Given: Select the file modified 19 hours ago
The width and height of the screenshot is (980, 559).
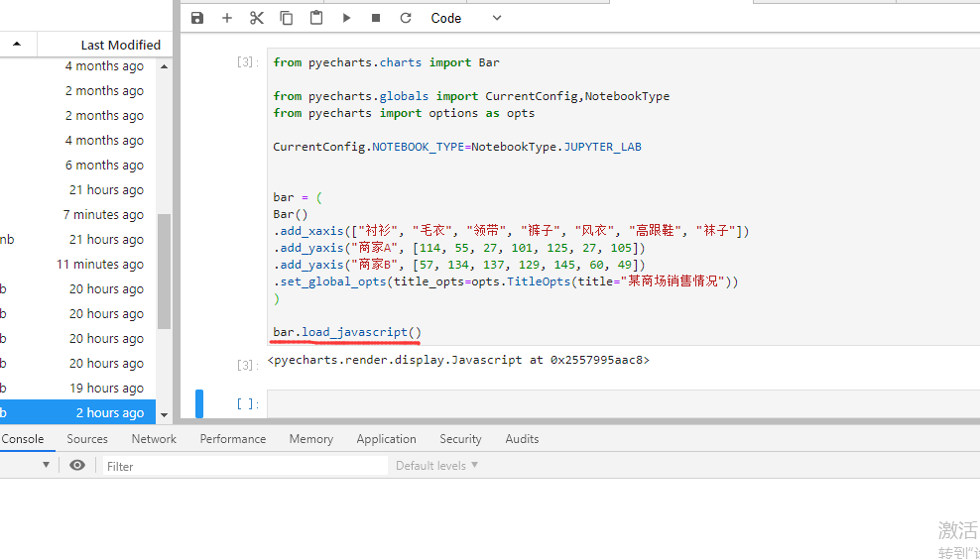Looking at the screenshot, I should coord(77,388).
